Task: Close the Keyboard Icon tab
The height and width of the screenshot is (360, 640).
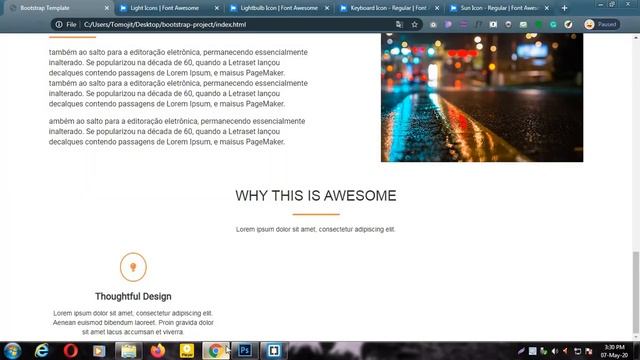Action: 437,8
